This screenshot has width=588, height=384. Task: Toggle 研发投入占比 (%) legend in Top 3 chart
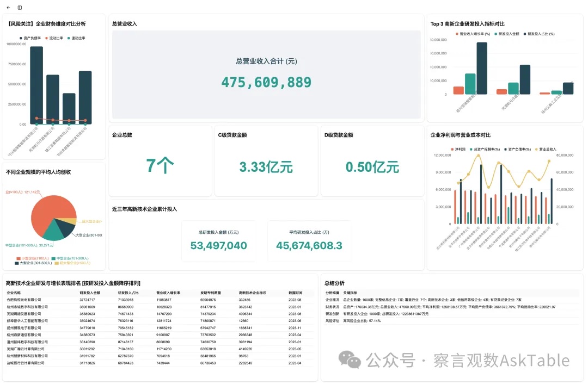538,34
